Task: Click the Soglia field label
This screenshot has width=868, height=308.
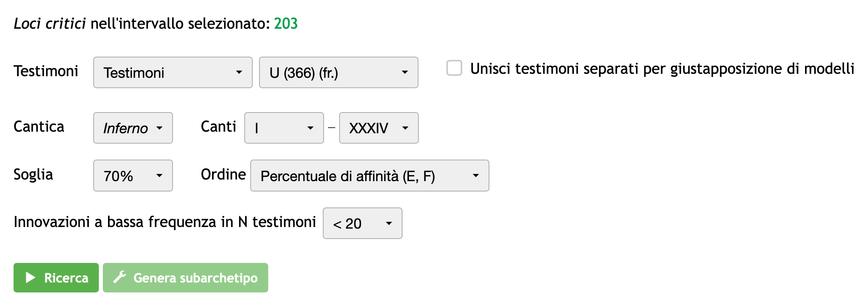Action: pos(33,174)
